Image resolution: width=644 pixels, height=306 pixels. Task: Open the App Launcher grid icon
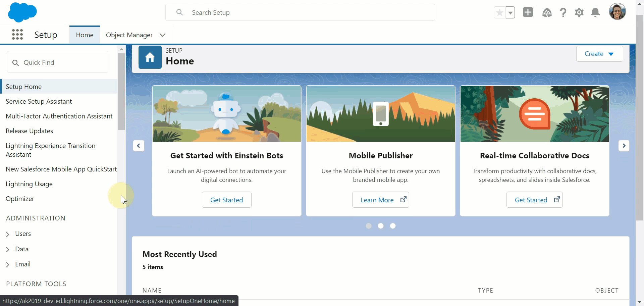tap(17, 35)
